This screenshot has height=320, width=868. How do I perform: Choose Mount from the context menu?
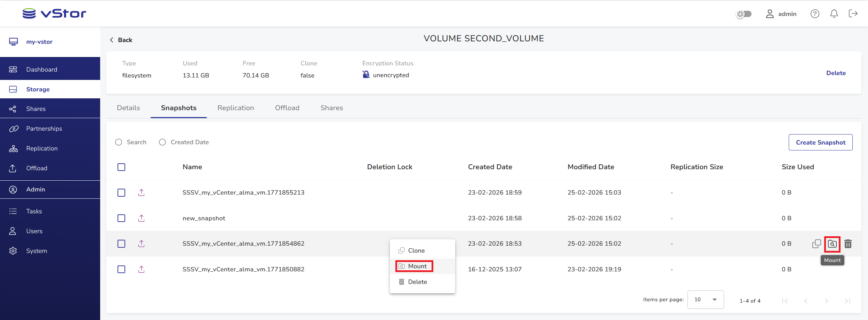click(417, 266)
